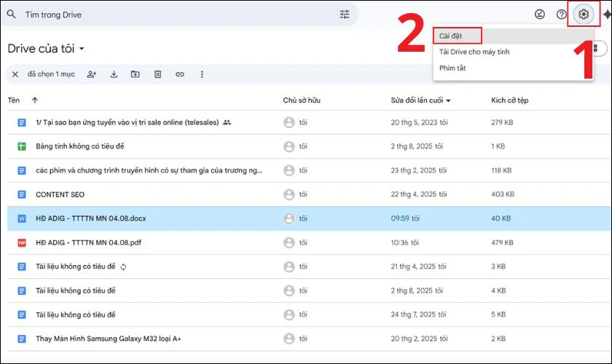Select Thay Màn Hình Samsung Galaxy M32 file
This screenshot has width=612, height=364.
tap(108, 339)
